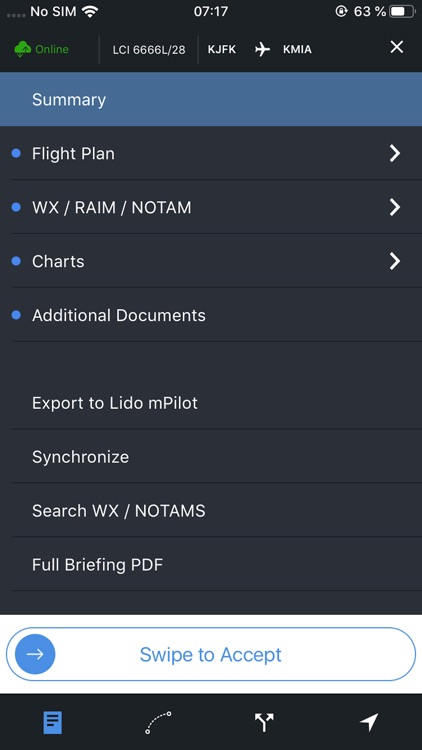Screen dimensions: 422x750
Task: Open the briefing document tab icon
Action: point(53,722)
